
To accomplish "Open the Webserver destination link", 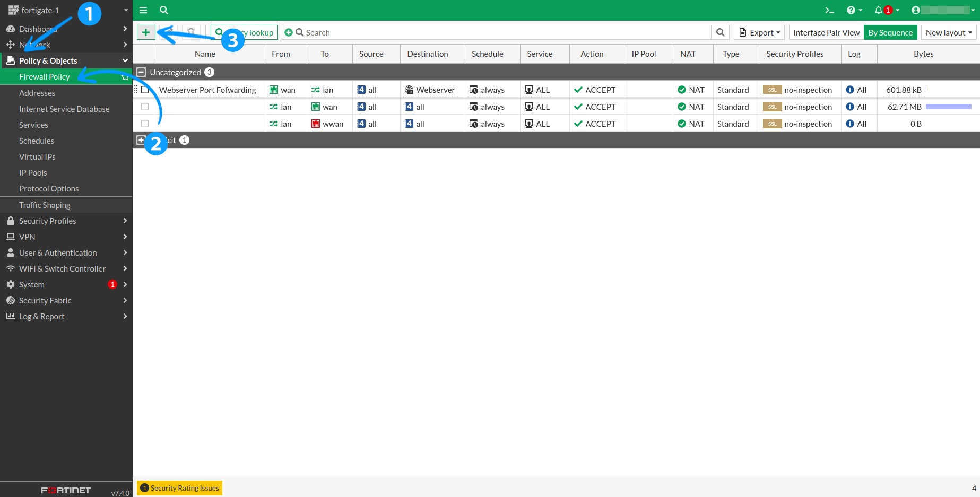I will (435, 90).
